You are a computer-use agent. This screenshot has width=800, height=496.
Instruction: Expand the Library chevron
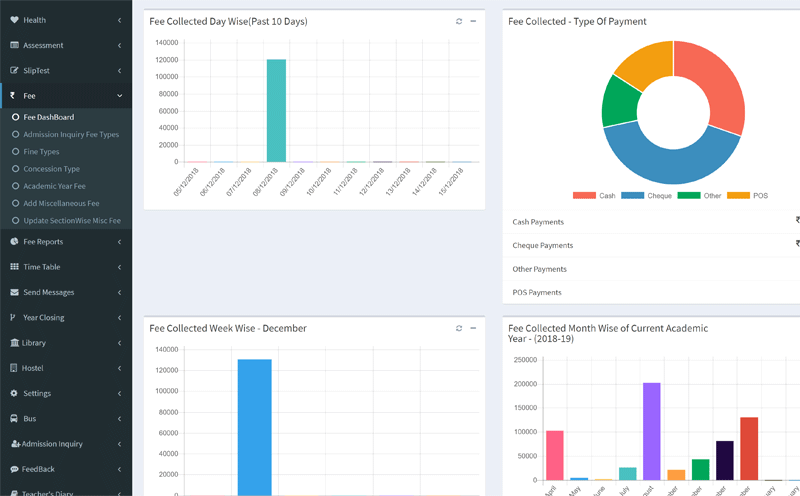[x=119, y=342]
